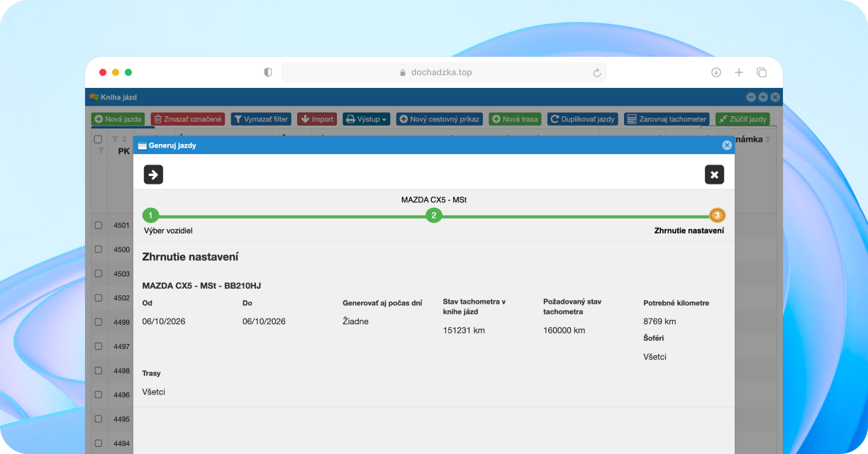Click the forward arrow icon in dialog

tap(153, 175)
